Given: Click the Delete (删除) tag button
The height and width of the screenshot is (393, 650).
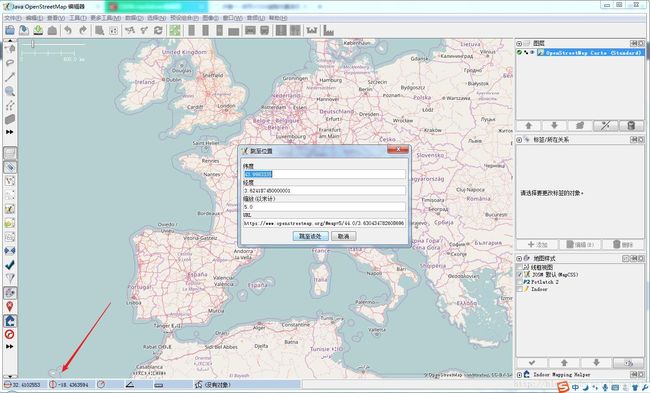Looking at the screenshot, I should [623, 245].
